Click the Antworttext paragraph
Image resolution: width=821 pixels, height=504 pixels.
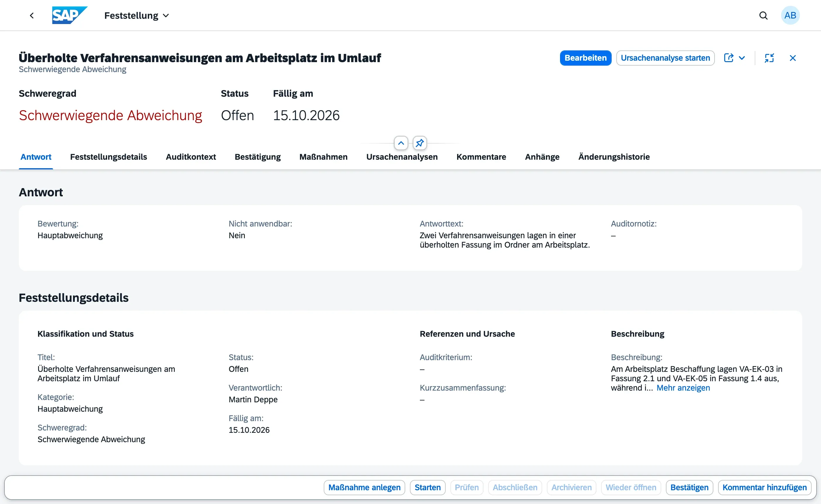click(x=505, y=240)
